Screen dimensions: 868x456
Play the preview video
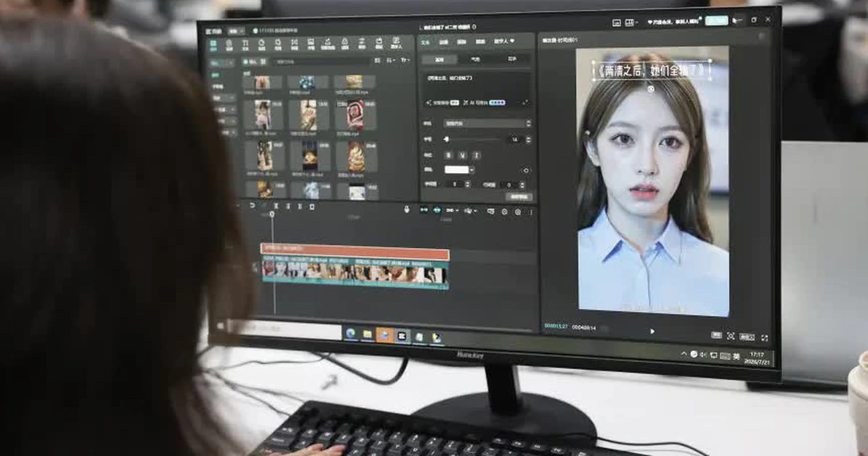click(x=652, y=331)
